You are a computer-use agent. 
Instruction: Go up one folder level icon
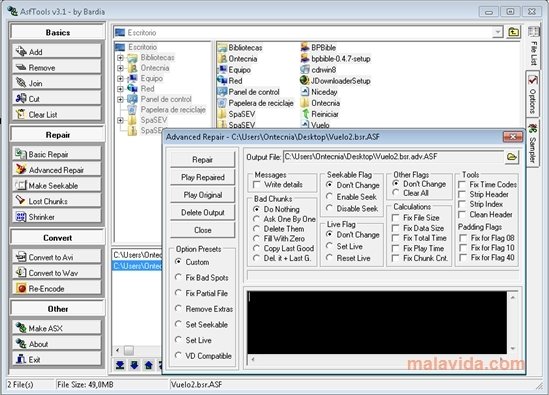click(x=513, y=32)
